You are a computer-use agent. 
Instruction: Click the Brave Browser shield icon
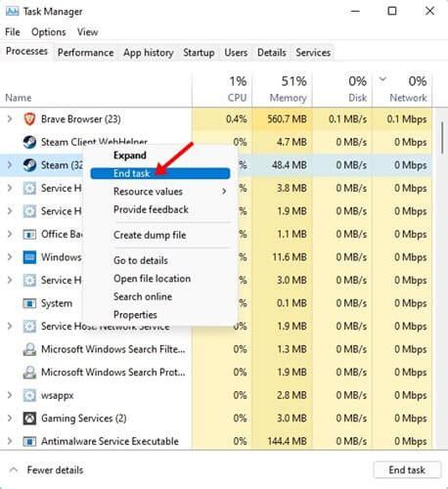[x=29, y=119]
